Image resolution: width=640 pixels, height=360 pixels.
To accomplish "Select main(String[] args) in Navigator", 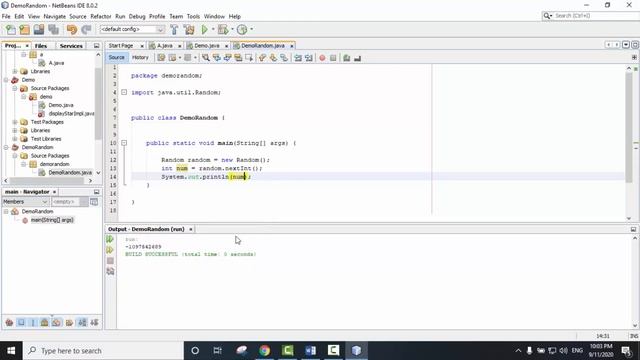I will pos(52,220).
